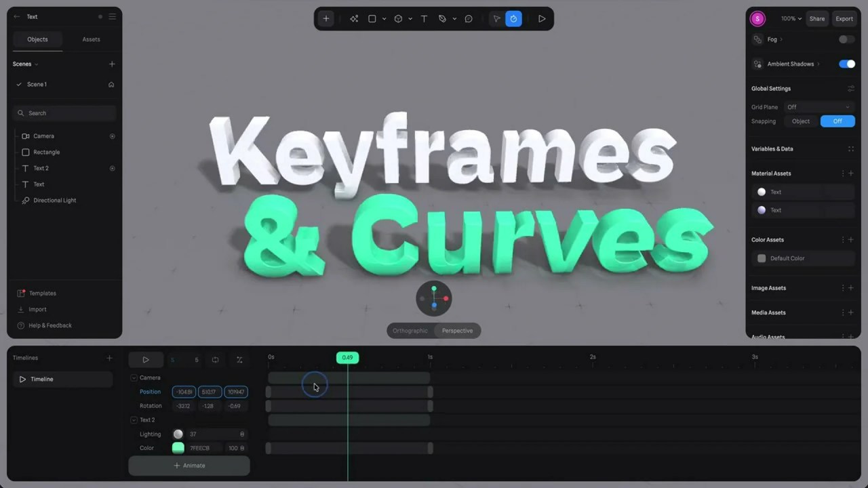Enable the Fog toggle
The height and width of the screenshot is (488, 868).
(846, 39)
